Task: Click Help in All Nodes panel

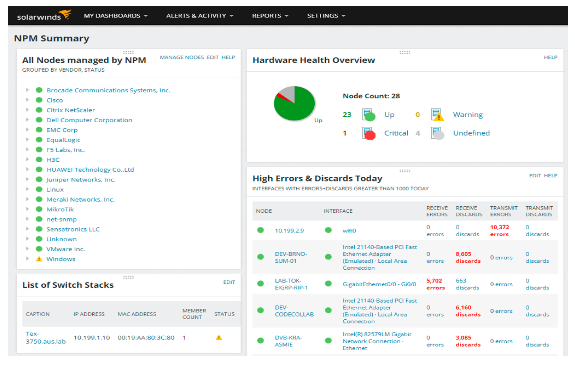Action: [x=228, y=57]
